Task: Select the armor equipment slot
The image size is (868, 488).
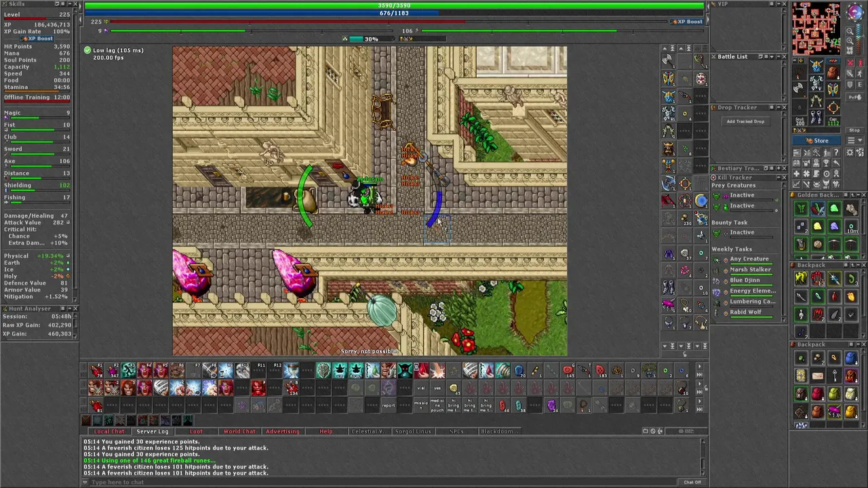Action: (816, 83)
